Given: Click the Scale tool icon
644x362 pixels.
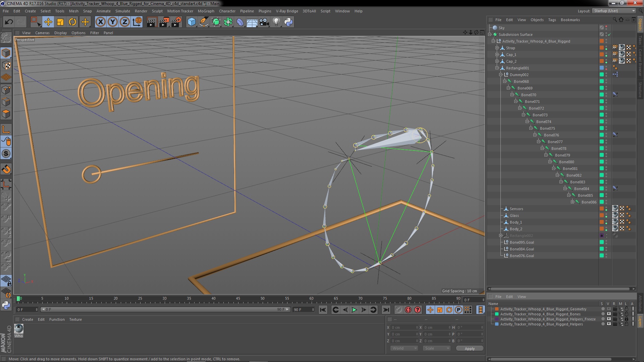Looking at the screenshot, I should [60, 22].
